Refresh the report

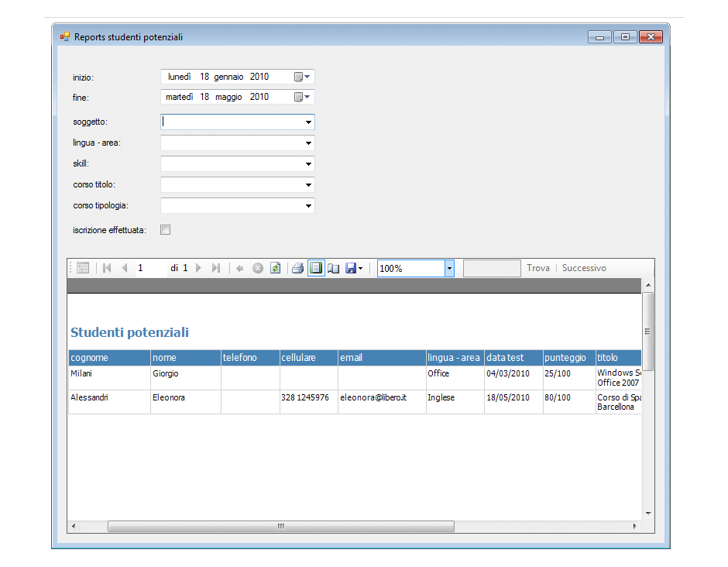pos(275,268)
